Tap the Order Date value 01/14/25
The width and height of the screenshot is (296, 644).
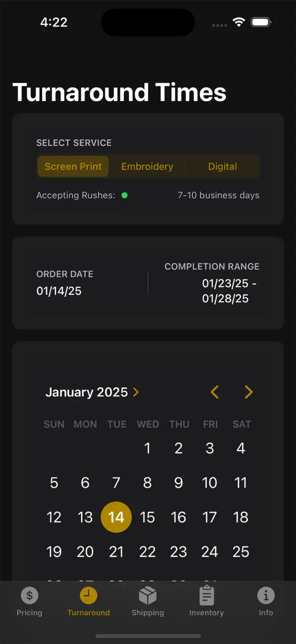[x=59, y=291]
